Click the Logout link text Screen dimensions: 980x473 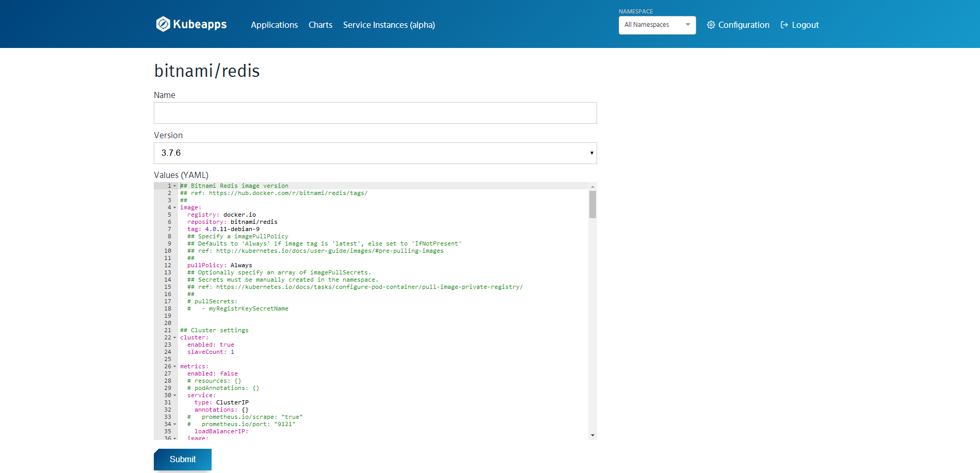click(806, 25)
